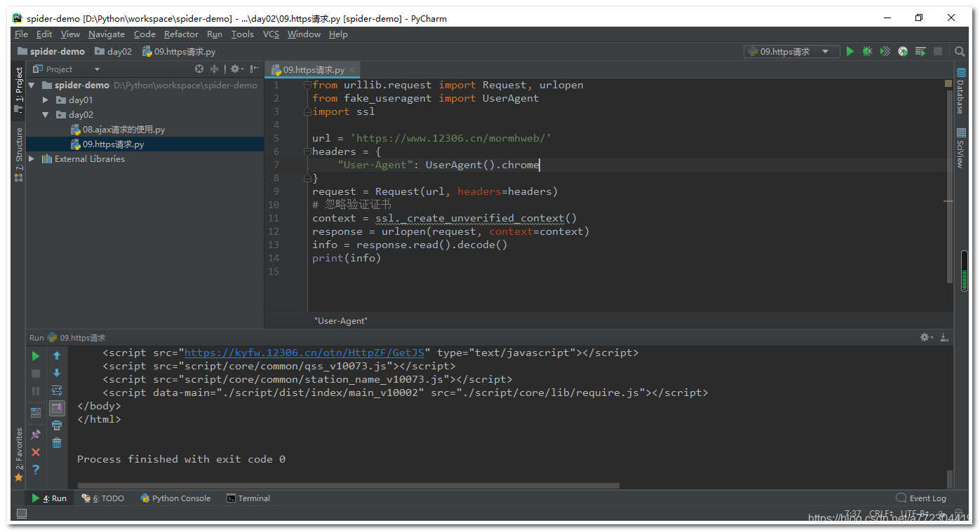Viewport: 980px width, 532px height.
Task: Print the Run console output
Action: (57, 425)
